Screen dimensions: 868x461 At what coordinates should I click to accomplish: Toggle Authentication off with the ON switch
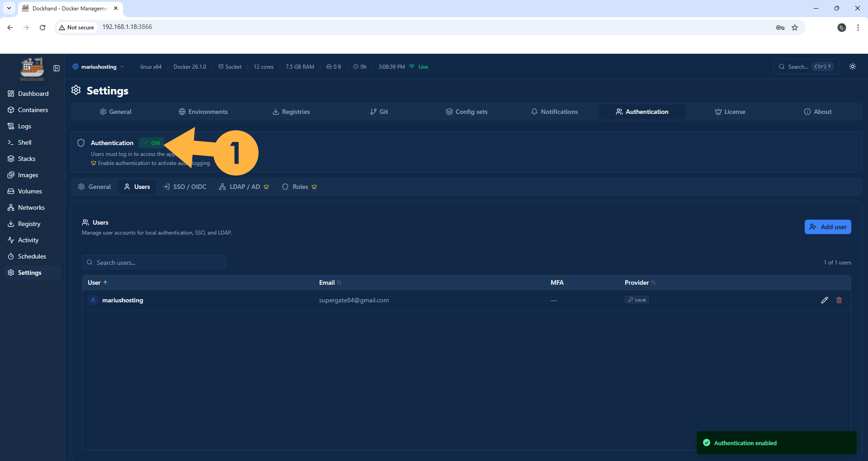click(151, 143)
